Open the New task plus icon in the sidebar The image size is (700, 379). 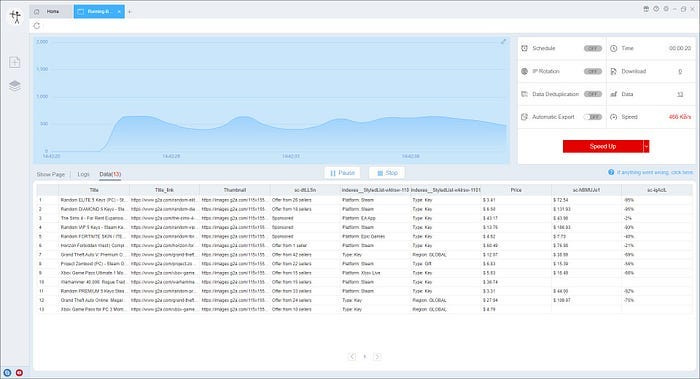[15, 62]
